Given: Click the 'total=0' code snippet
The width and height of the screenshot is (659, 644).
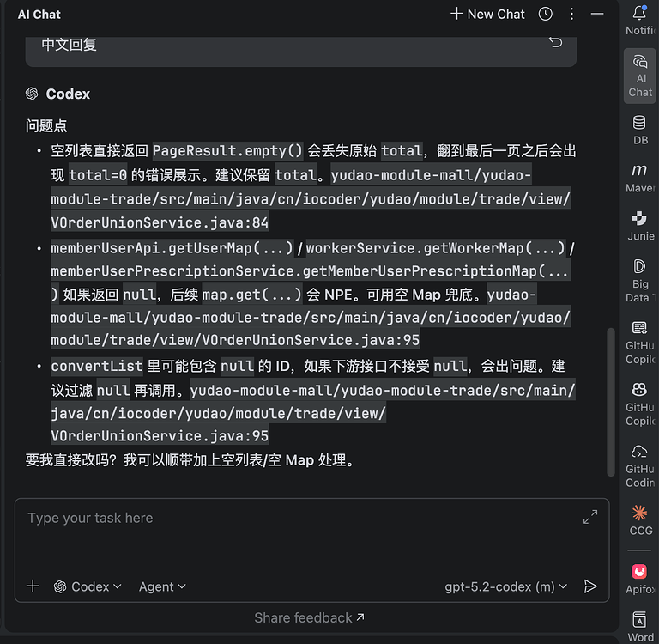Looking at the screenshot, I should 98,175.
